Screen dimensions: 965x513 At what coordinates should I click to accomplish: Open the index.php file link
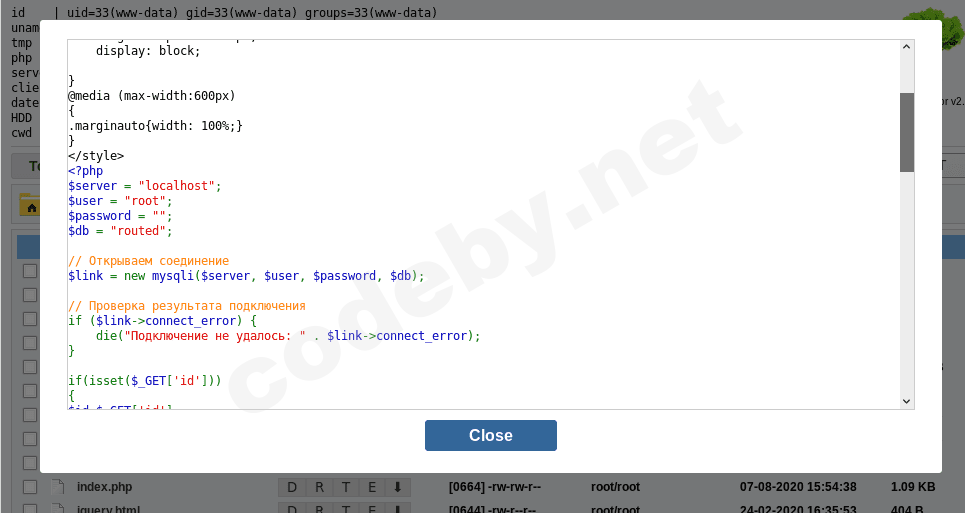coord(105,487)
